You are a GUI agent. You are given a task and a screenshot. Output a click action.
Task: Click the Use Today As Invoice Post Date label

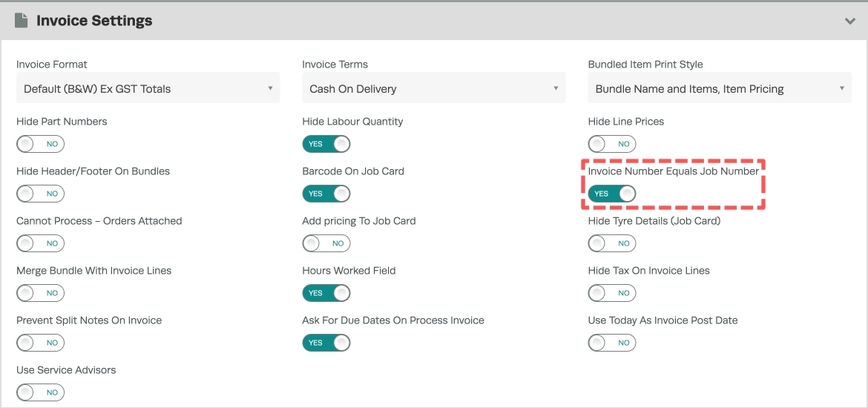(662, 320)
